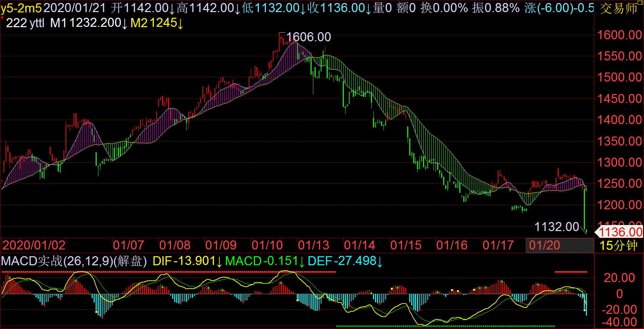Screen dimensions: 644x329
Task: Click the 1300.00 price axis label
Action: 619,162
